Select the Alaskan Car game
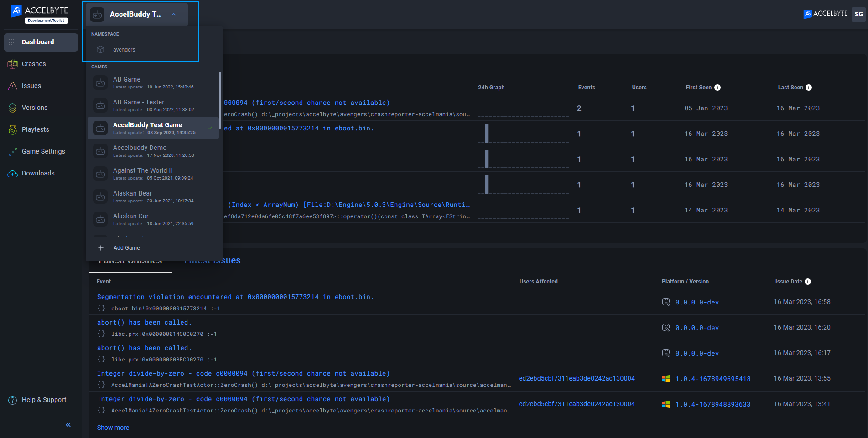The height and width of the screenshot is (438, 868). pyautogui.click(x=153, y=219)
